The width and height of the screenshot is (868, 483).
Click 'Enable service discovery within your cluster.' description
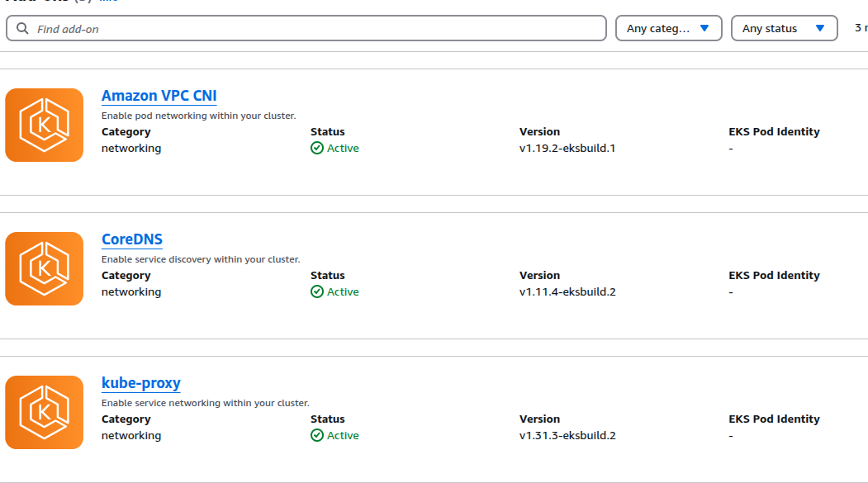(201, 259)
